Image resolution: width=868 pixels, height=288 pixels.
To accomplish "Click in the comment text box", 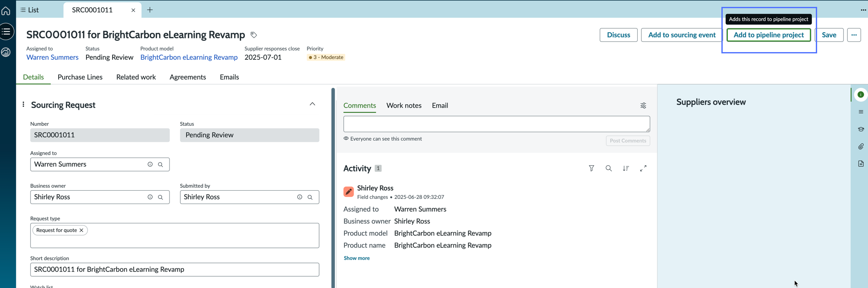I will pyautogui.click(x=496, y=124).
